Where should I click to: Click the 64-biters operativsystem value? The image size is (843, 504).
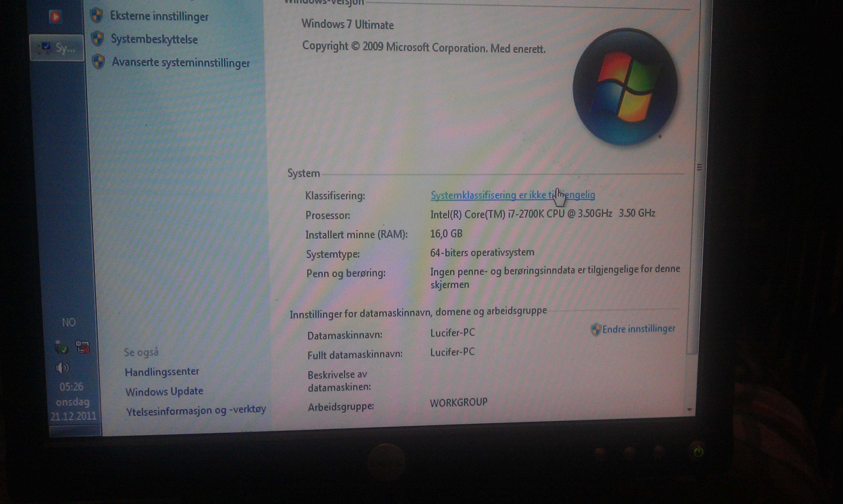(x=482, y=252)
